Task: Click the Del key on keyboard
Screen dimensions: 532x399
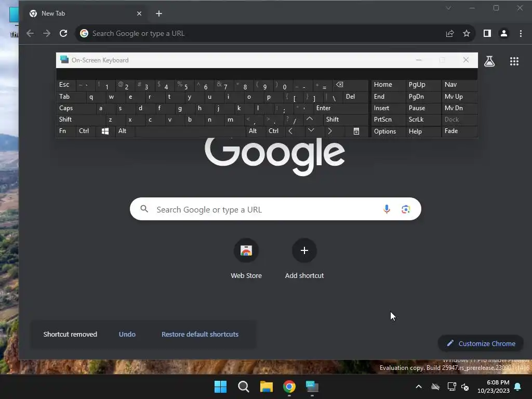Action: coord(355,97)
